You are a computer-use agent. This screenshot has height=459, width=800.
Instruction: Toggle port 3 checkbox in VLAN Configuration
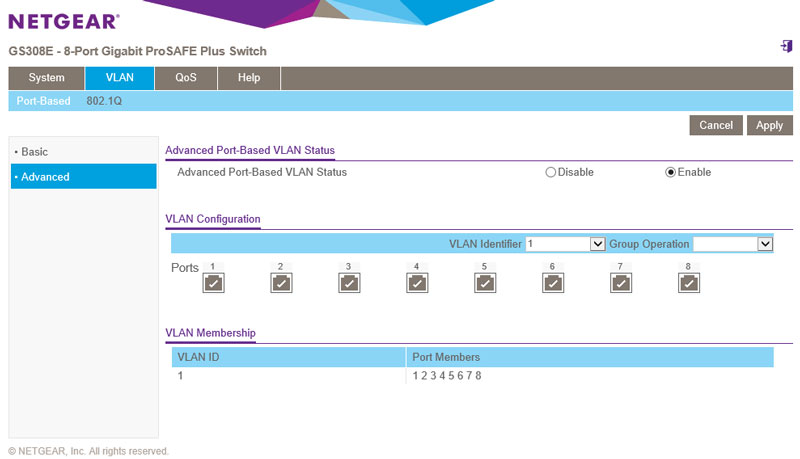click(x=349, y=283)
